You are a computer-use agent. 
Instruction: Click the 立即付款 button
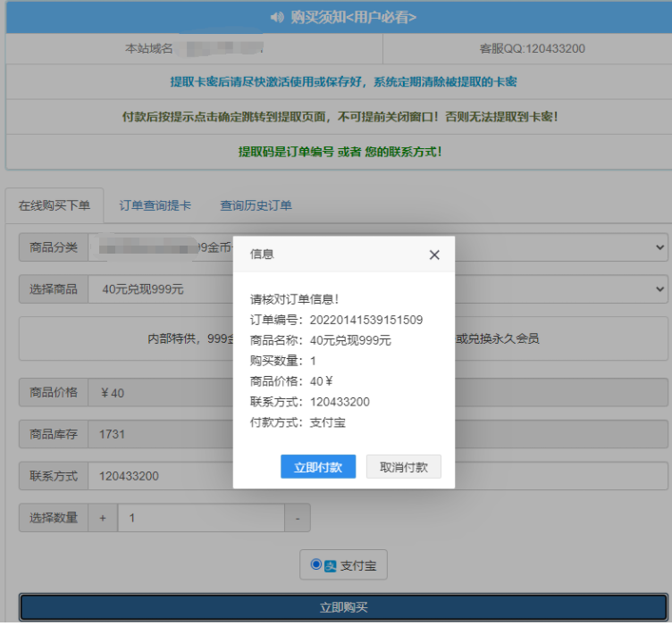coord(318,467)
